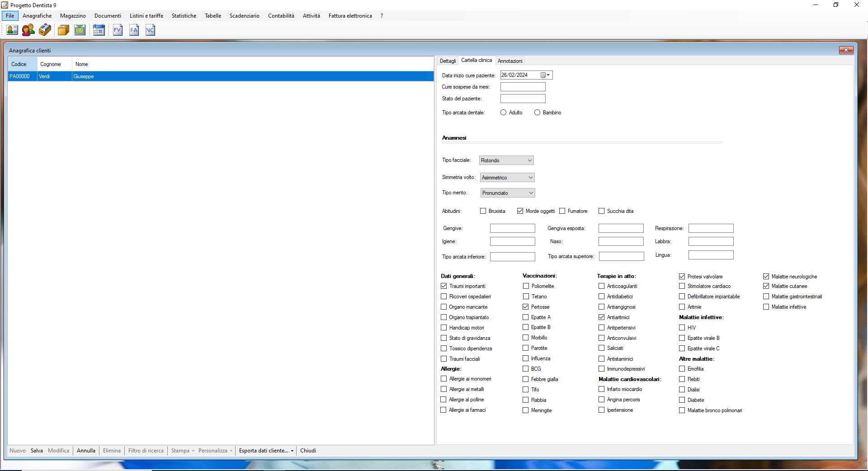Screen dimensions: 868x471
Task: Select the Cartella clinica tab
Action: pos(476,60)
